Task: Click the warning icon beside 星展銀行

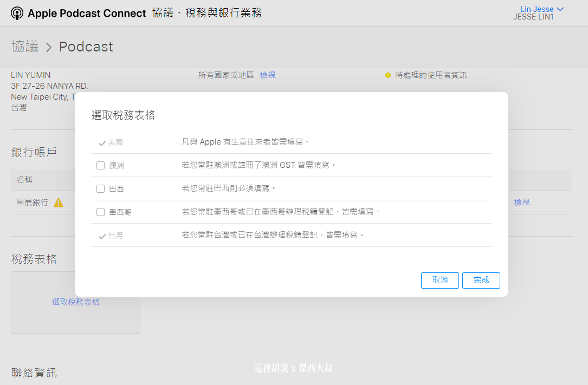Action: click(x=59, y=203)
